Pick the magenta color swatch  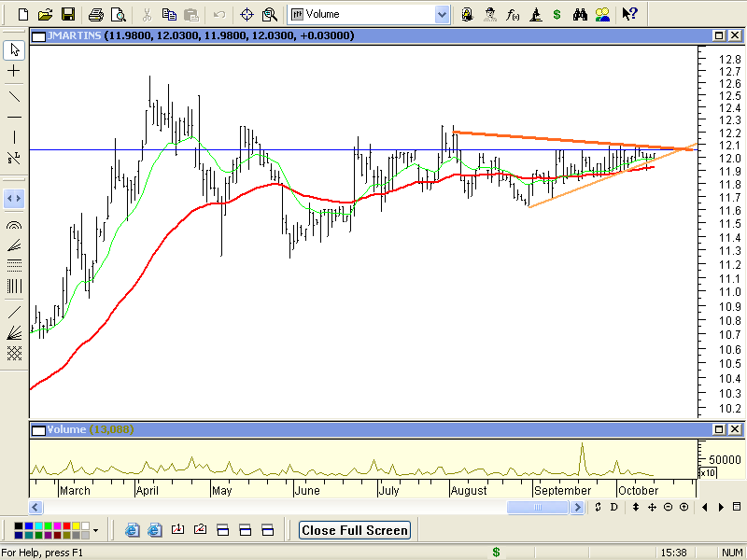click(x=57, y=525)
